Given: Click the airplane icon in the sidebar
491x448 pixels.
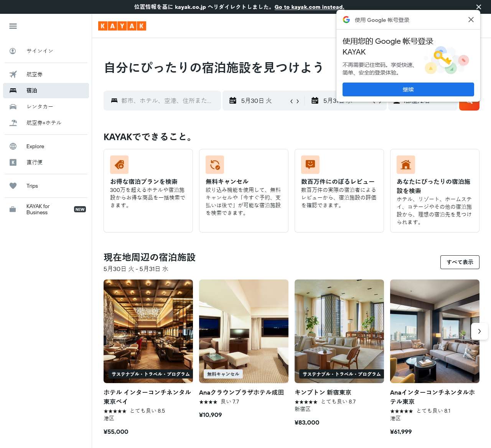Looking at the screenshot, I should (13, 74).
